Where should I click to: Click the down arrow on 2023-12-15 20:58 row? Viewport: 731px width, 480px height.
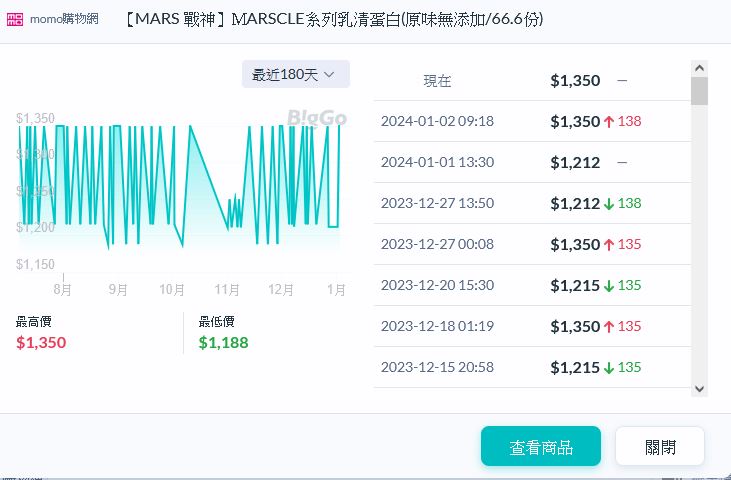(609, 367)
